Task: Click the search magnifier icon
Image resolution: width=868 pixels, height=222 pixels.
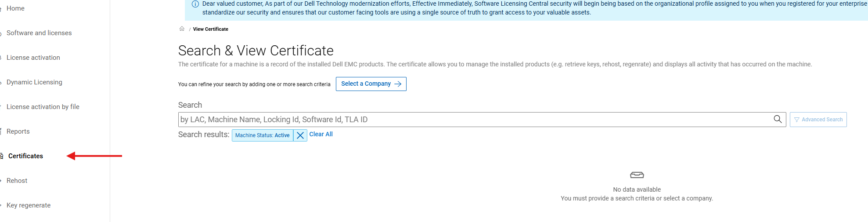Action: [778, 119]
